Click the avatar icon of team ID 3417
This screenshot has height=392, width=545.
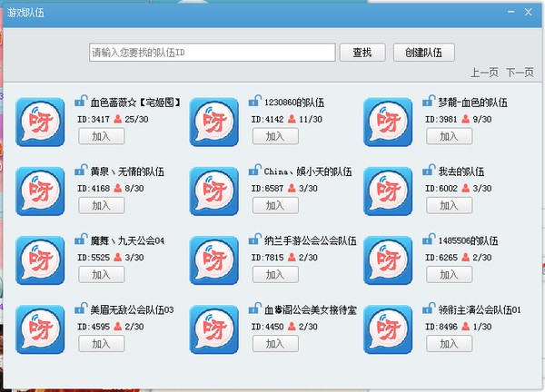[40, 122]
